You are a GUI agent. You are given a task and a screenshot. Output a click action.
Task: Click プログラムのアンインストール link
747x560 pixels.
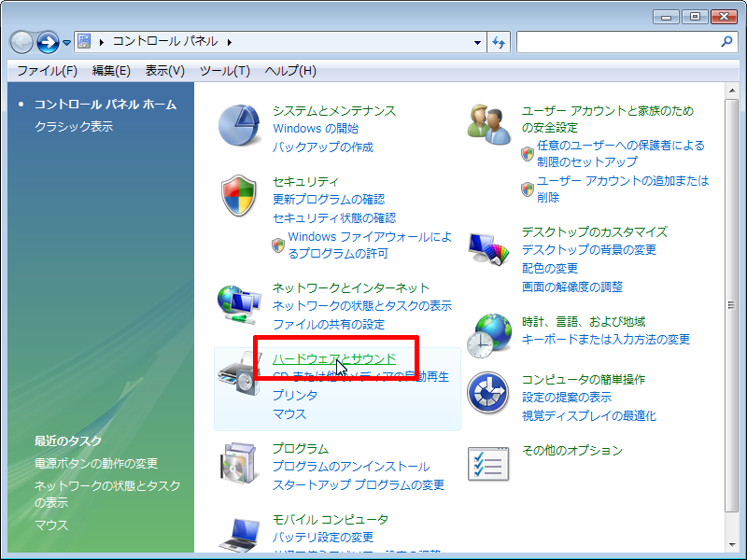coord(351,466)
